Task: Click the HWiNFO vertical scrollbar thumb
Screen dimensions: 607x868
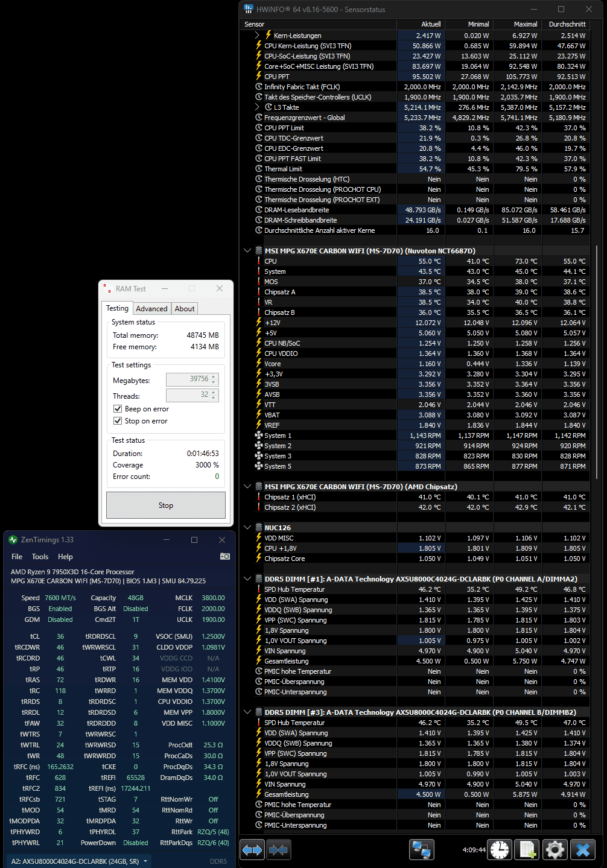Action: coord(597,361)
